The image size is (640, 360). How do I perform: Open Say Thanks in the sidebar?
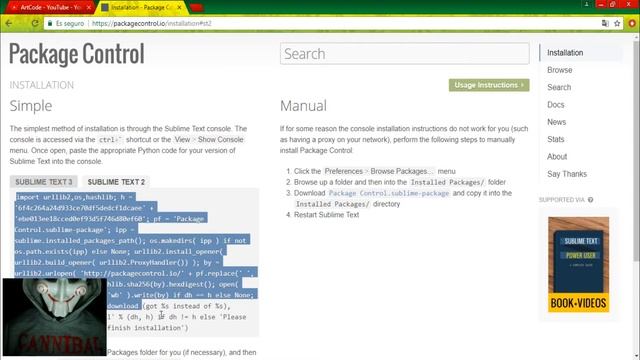(567, 174)
